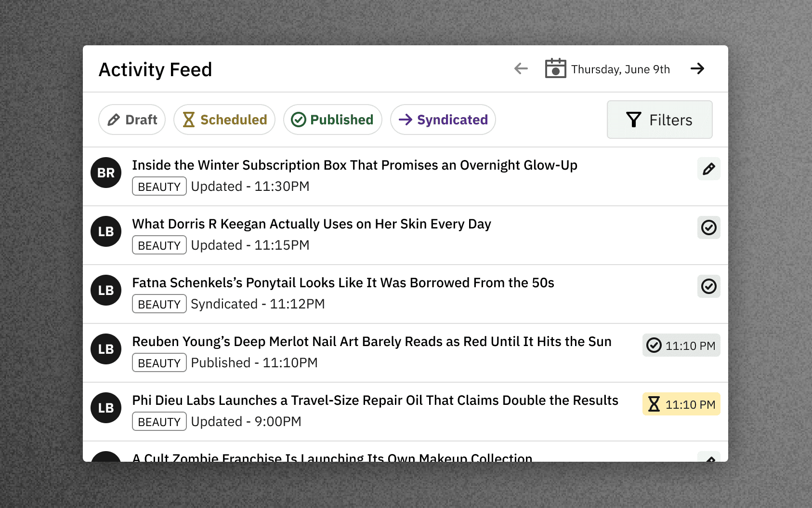
Task: Toggle the Scheduled status filter
Action: (x=224, y=120)
